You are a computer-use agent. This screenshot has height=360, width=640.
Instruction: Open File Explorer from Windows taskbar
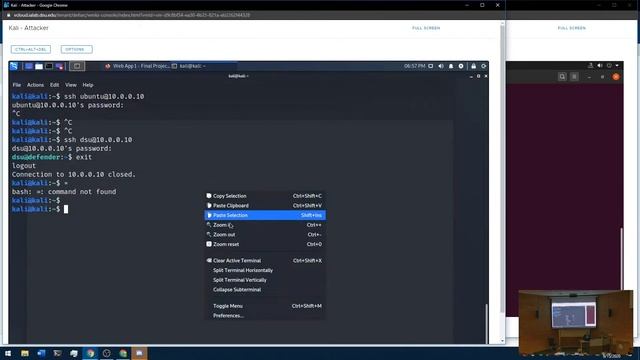point(25,353)
